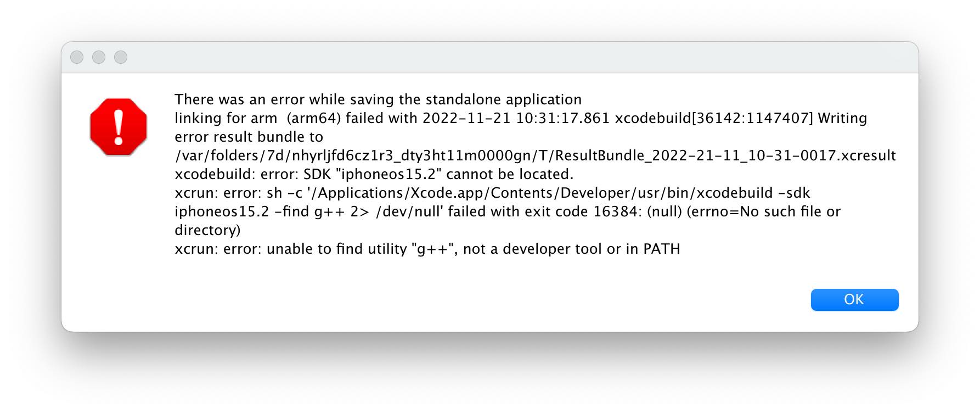Click the word "PATH" ending the message
Viewport: 980px width, 413px height.
click(x=662, y=249)
